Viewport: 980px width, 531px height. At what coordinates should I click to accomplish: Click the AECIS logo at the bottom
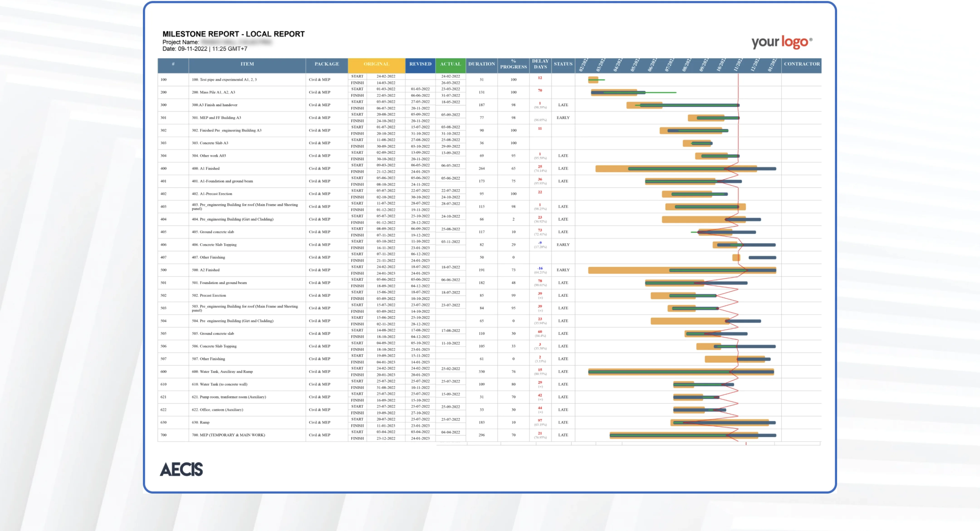[x=181, y=469]
